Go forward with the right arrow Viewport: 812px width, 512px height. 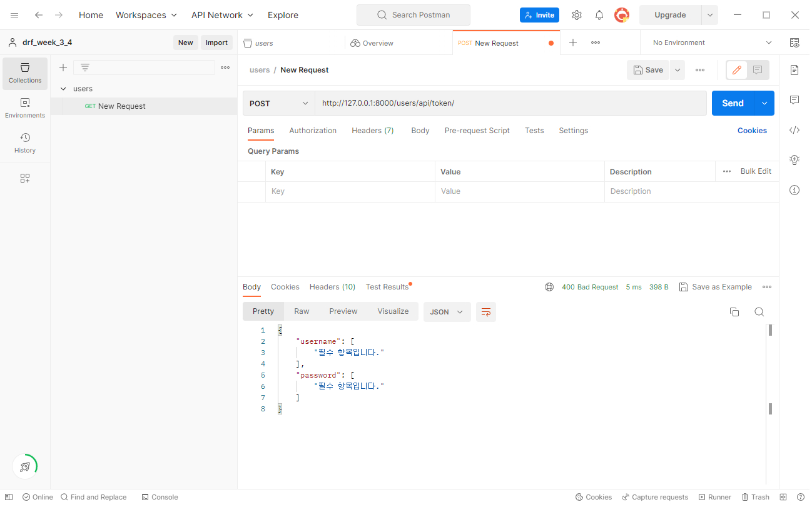(59, 15)
